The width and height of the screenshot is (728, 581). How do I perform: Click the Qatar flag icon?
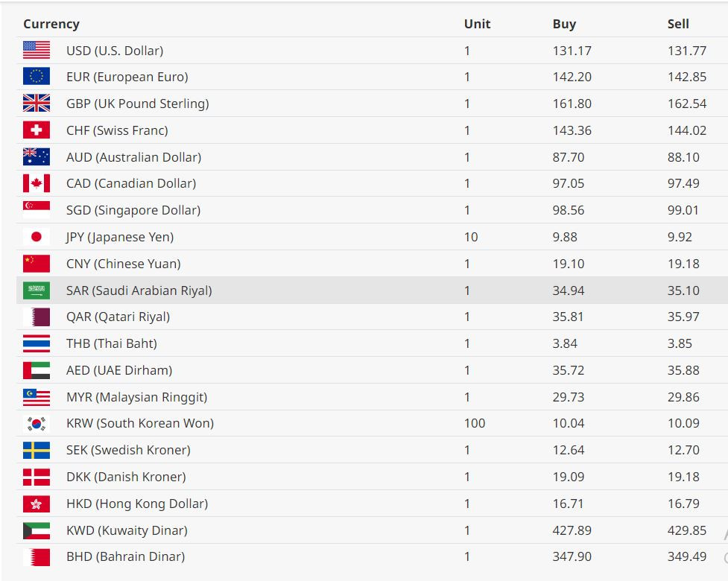point(37,317)
